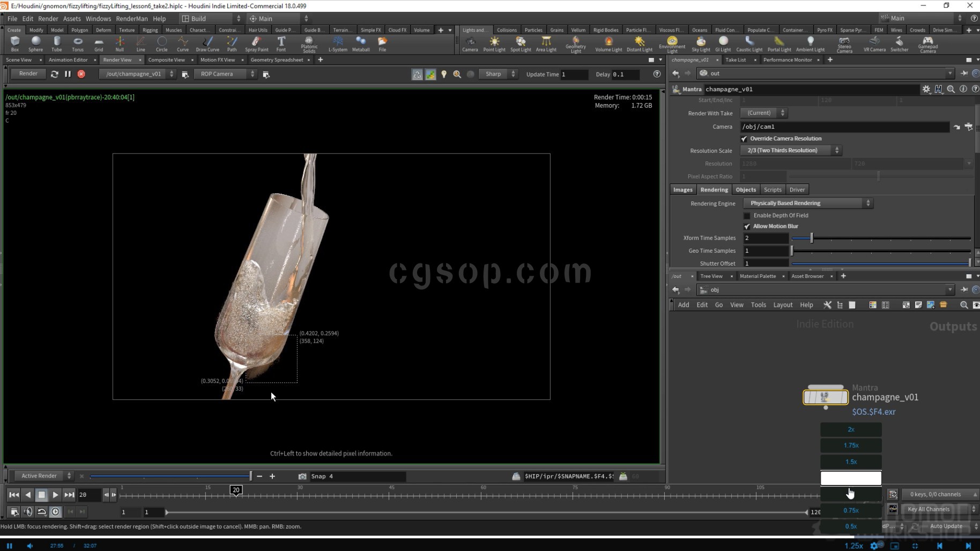This screenshot has height=551, width=980.
Task: Play the timeline forward
Action: pos(55,495)
